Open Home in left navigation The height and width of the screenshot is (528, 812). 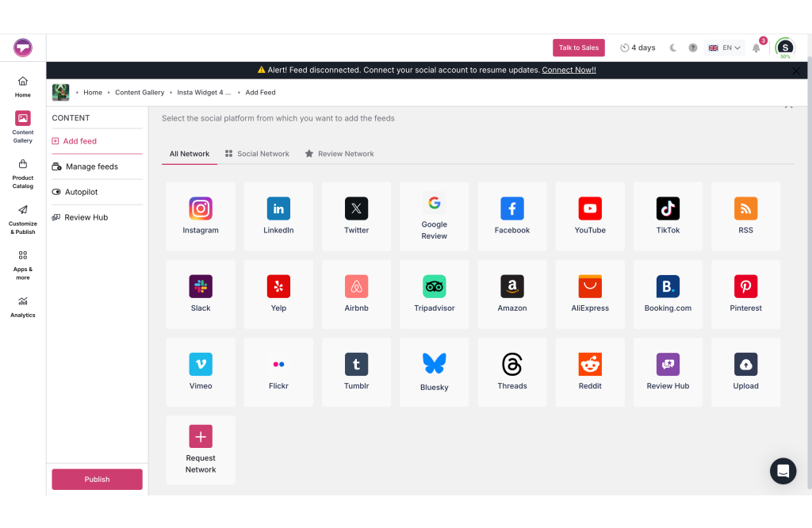(x=23, y=87)
